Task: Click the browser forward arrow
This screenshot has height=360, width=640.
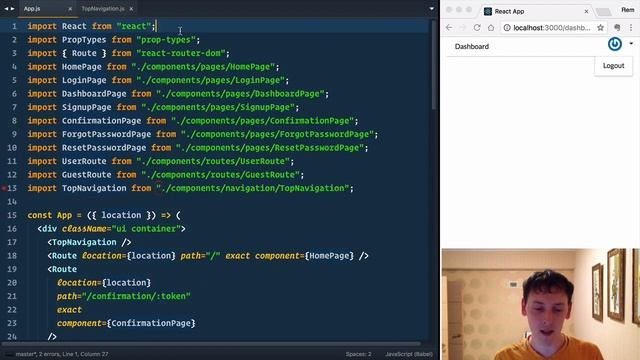Action: pyautogui.click(x=463, y=28)
